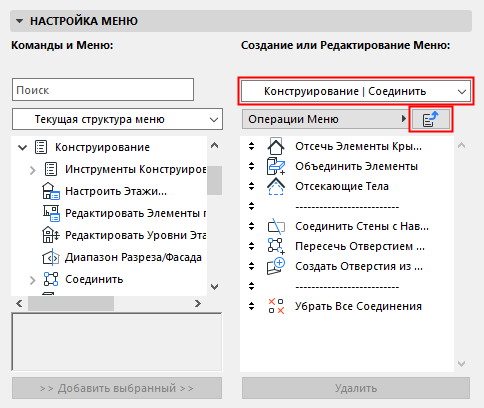Click the Конструирование menu list icon
484x408 pixels.
click(41, 147)
